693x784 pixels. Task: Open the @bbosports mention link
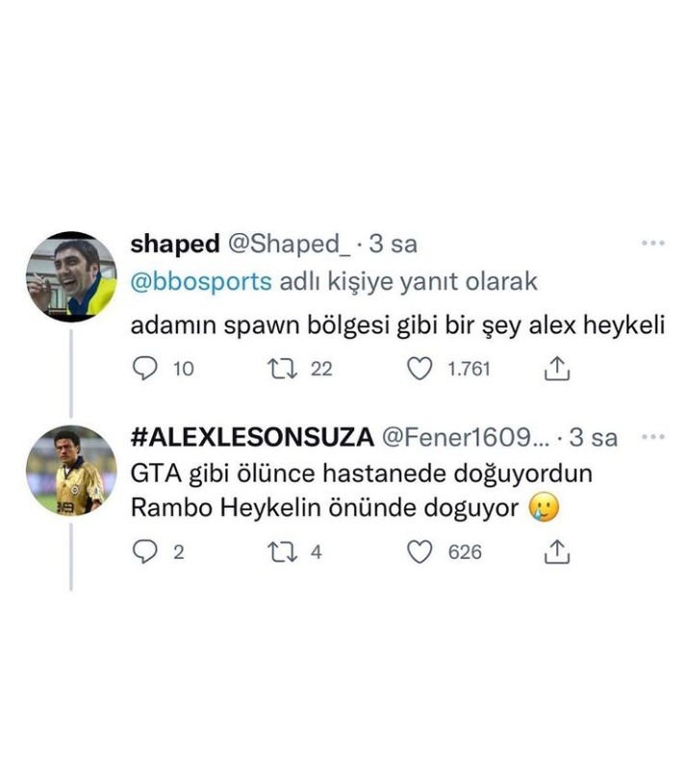coord(201,282)
